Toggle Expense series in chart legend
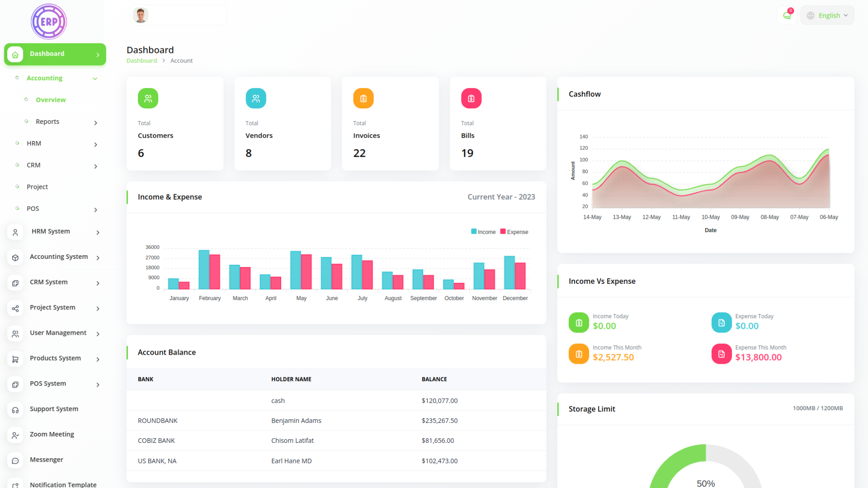Viewport: 868px width, 488px height. (514, 232)
